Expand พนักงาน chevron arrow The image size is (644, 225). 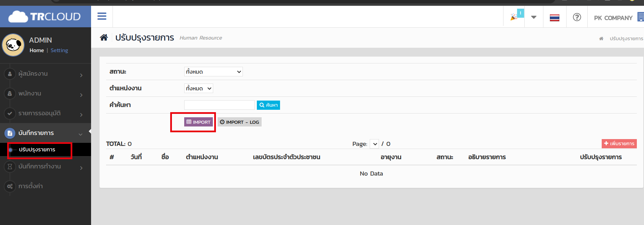(x=81, y=95)
